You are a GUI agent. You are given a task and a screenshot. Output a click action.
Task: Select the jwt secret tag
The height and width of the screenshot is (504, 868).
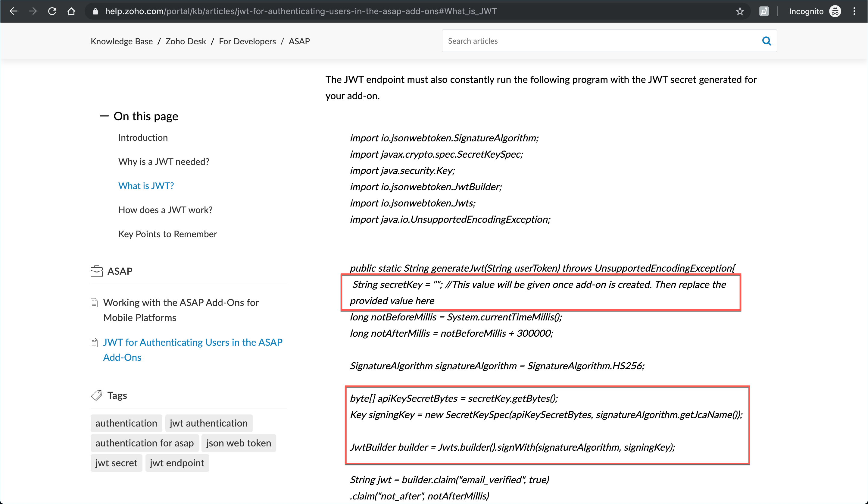[116, 463]
